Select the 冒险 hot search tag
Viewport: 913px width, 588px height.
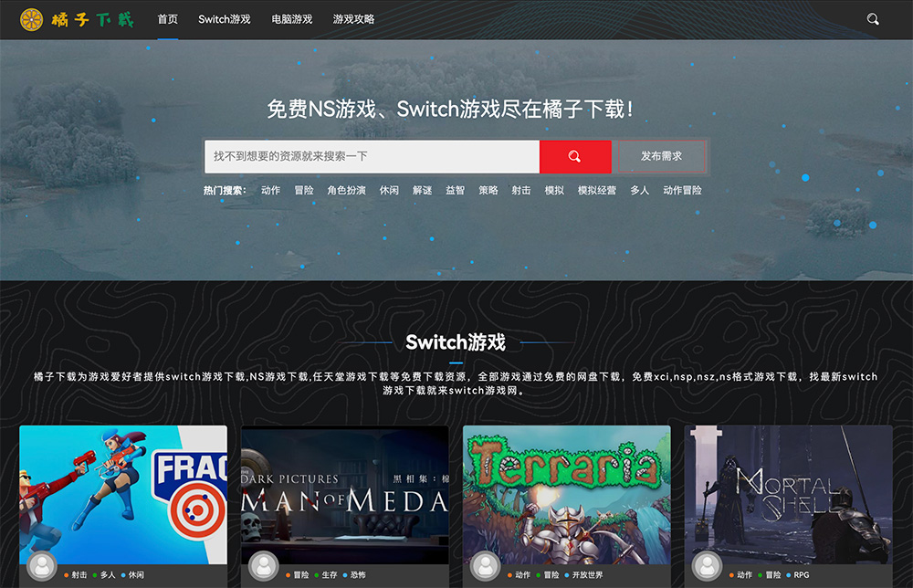(304, 191)
